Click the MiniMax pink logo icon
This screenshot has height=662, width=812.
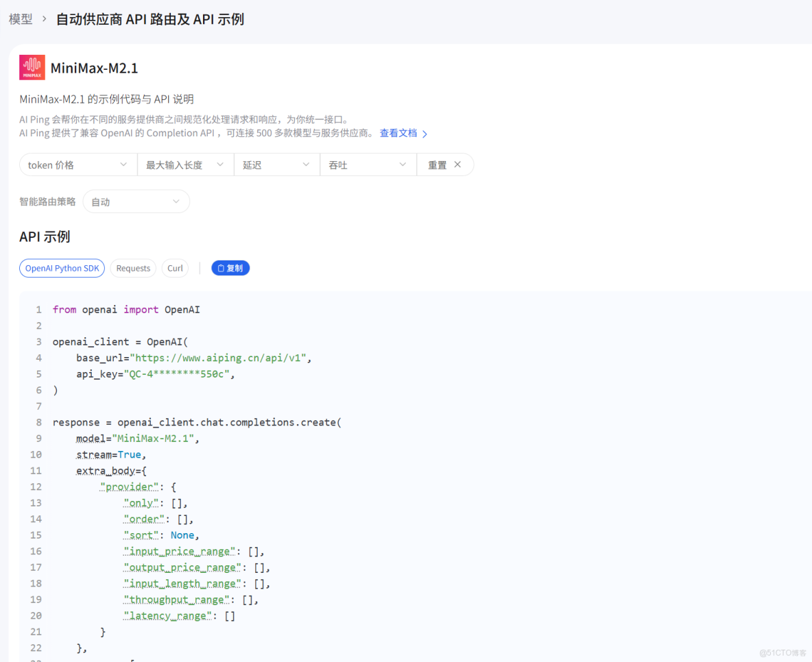(x=32, y=67)
